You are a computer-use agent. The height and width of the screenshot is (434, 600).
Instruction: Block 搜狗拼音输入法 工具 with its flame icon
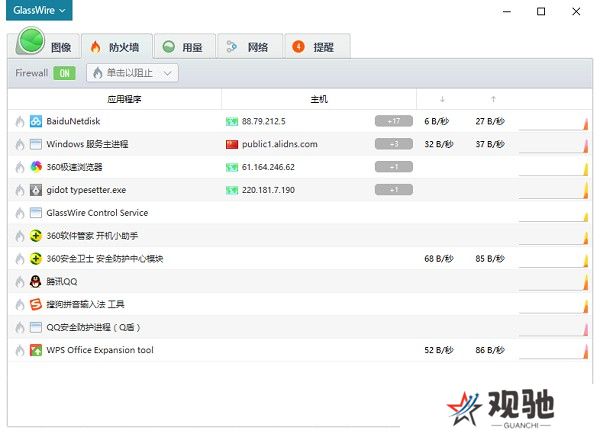coord(20,305)
